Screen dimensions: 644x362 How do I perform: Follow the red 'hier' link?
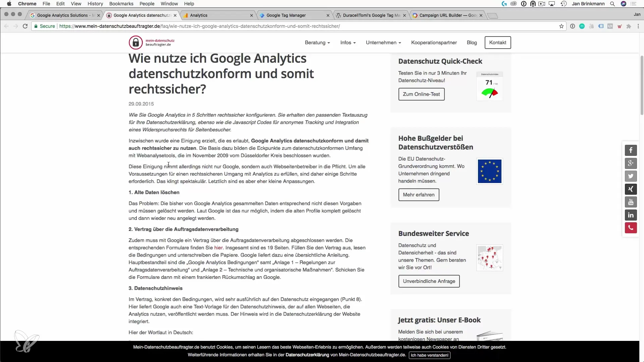coord(218,248)
